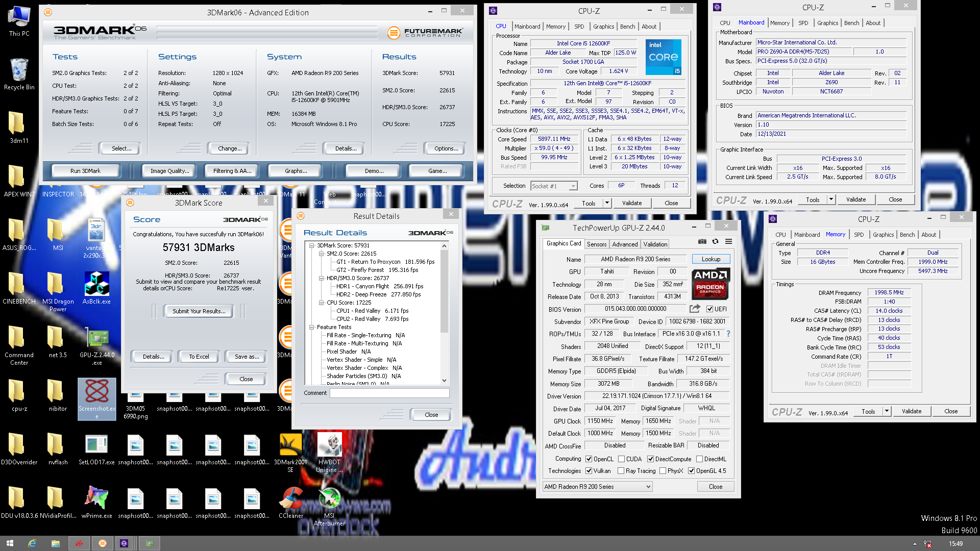Open the MSI Dragon Power folder

click(x=58, y=292)
